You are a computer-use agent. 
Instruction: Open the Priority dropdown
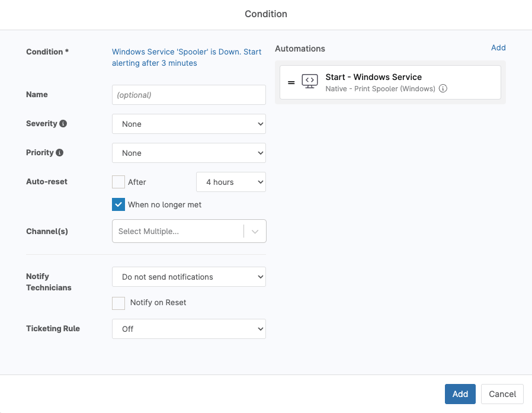(188, 153)
